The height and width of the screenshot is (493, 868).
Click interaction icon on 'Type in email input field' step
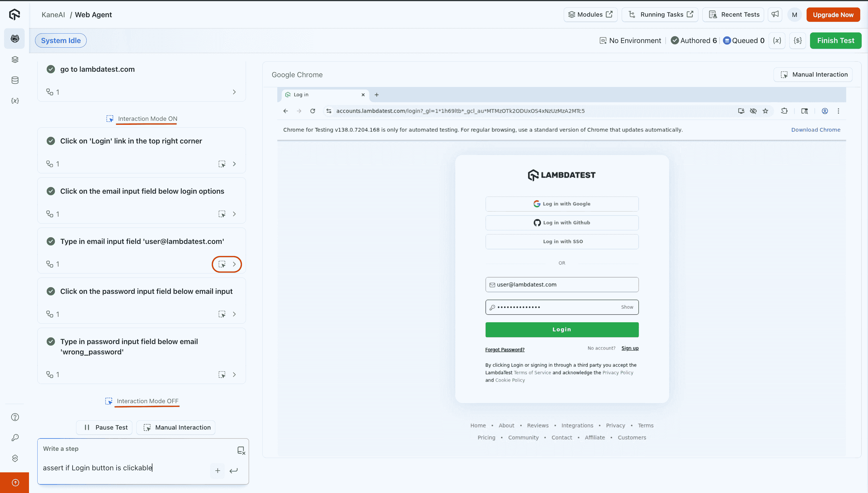(x=222, y=264)
